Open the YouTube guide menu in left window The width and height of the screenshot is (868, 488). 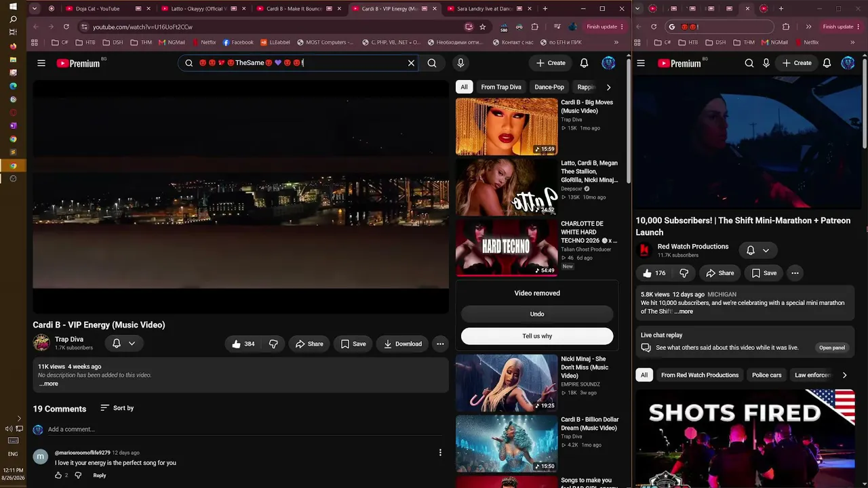pyautogui.click(x=41, y=63)
